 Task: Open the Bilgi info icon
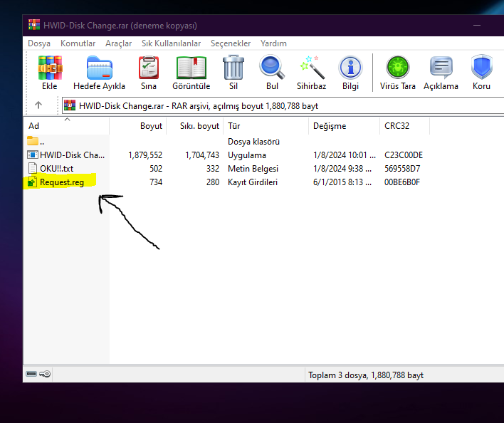coord(350,68)
